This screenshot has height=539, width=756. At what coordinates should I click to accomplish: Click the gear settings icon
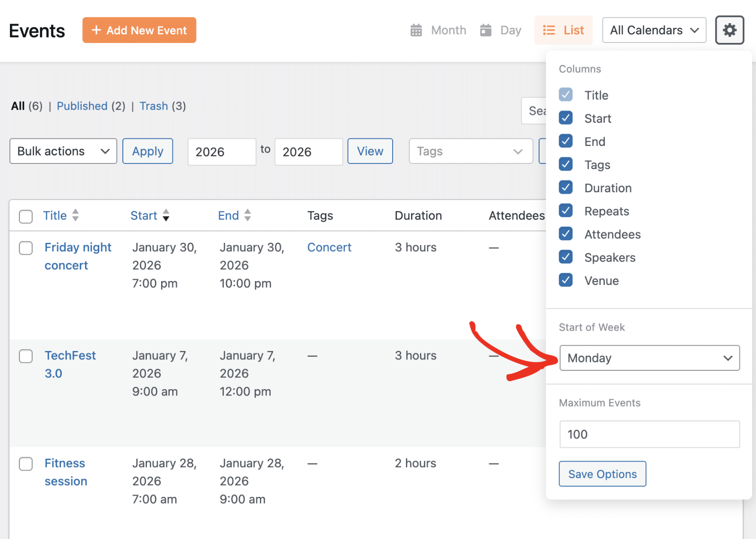(x=729, y=30)
